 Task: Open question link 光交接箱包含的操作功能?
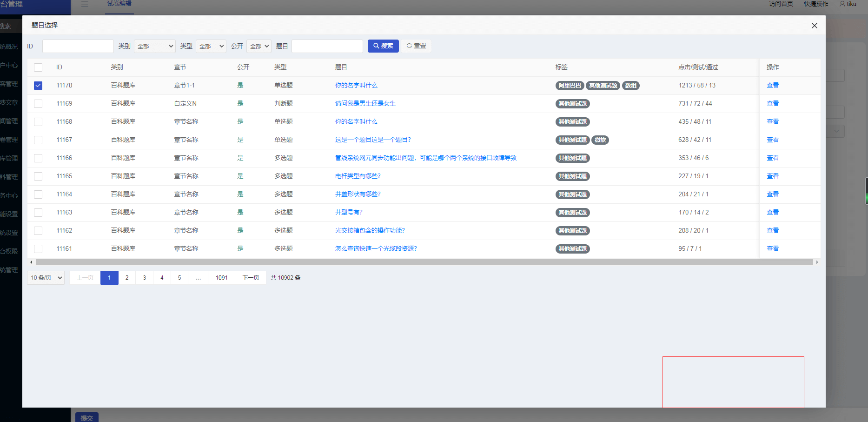[370, 230]
